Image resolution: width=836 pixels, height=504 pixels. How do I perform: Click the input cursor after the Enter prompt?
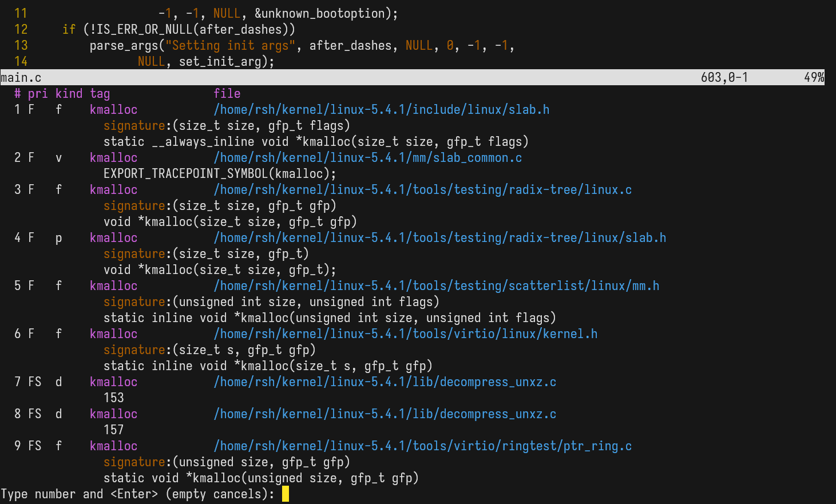[286, 494]
